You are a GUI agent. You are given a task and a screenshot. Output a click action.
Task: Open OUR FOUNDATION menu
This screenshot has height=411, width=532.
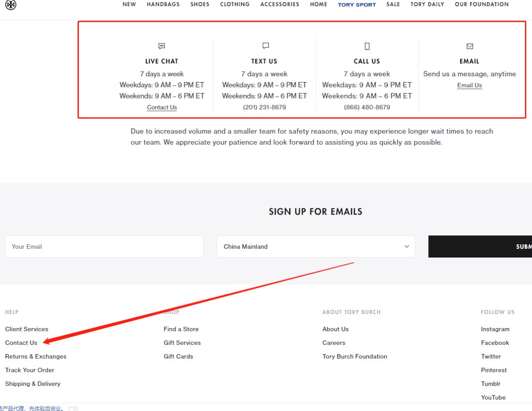482,4
